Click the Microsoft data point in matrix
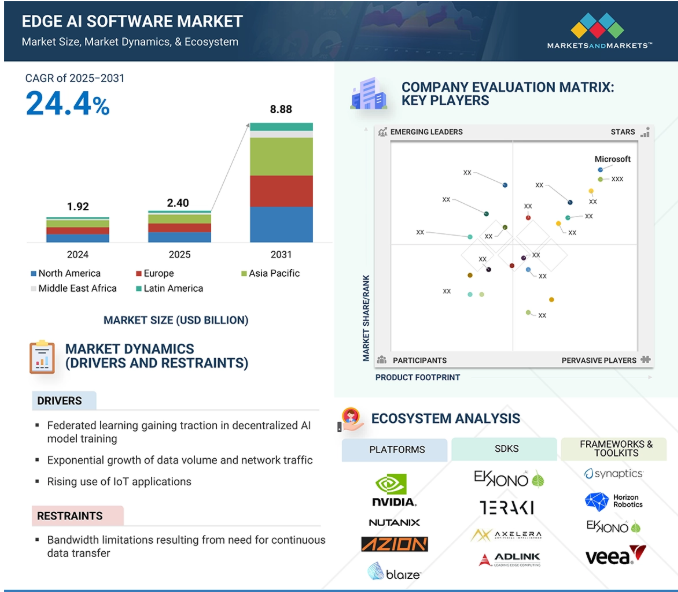 click(x=600, y=170)
